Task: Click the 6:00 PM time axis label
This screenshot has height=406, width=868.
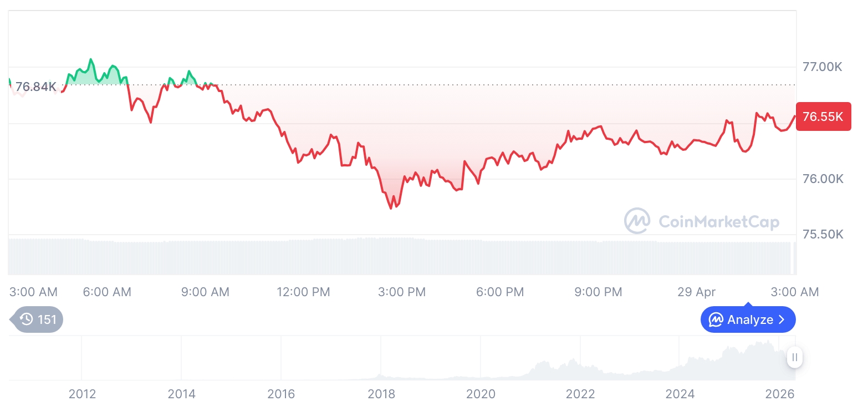Action: 500,292
